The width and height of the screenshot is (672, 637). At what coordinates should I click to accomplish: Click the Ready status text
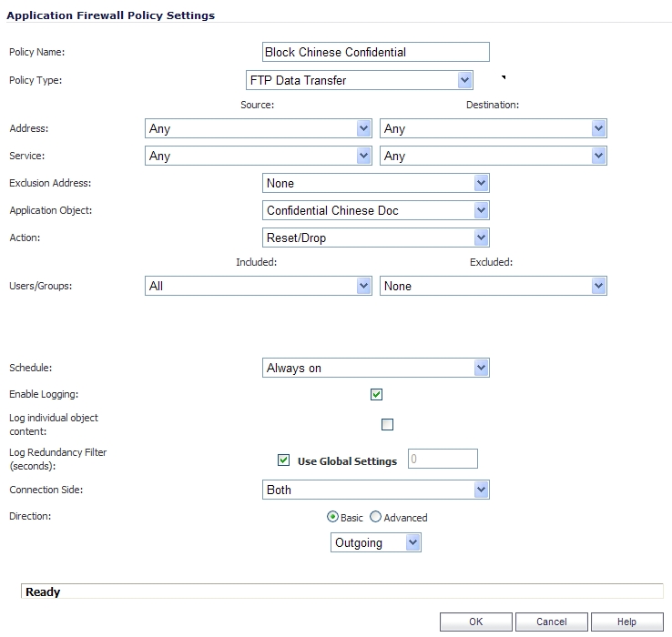click(43, 592)
